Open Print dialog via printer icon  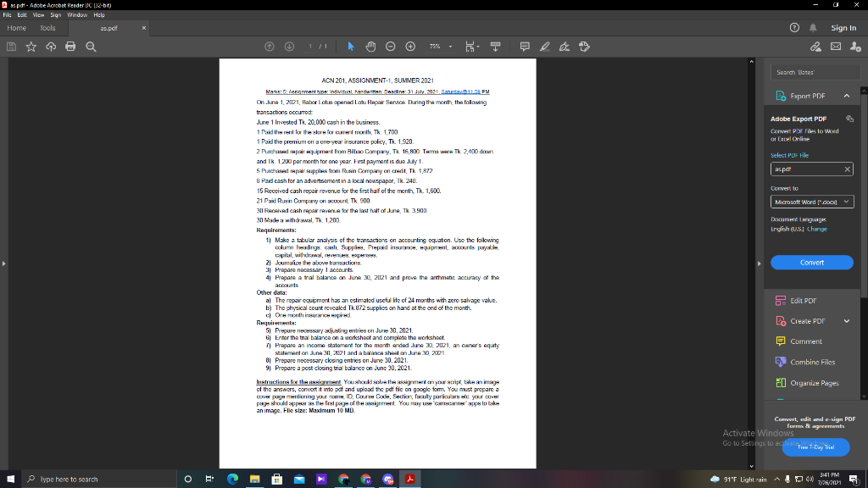click(71, 47)
